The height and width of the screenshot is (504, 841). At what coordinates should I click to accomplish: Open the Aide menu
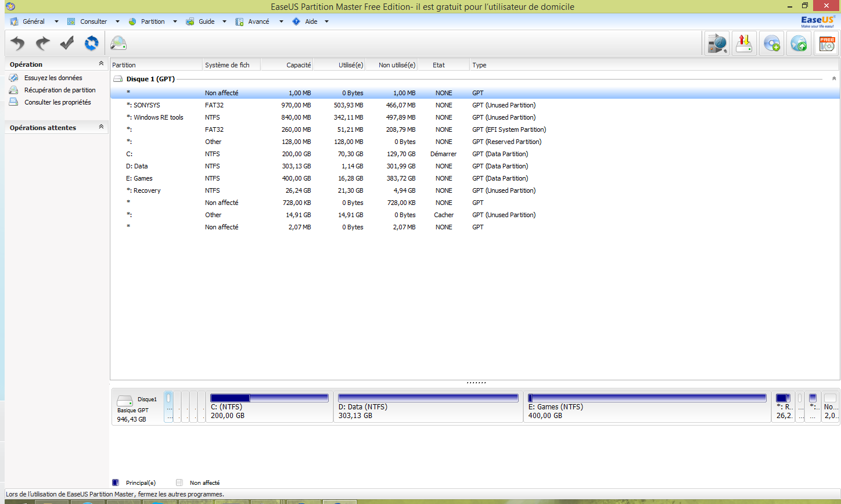pos(310,21)
